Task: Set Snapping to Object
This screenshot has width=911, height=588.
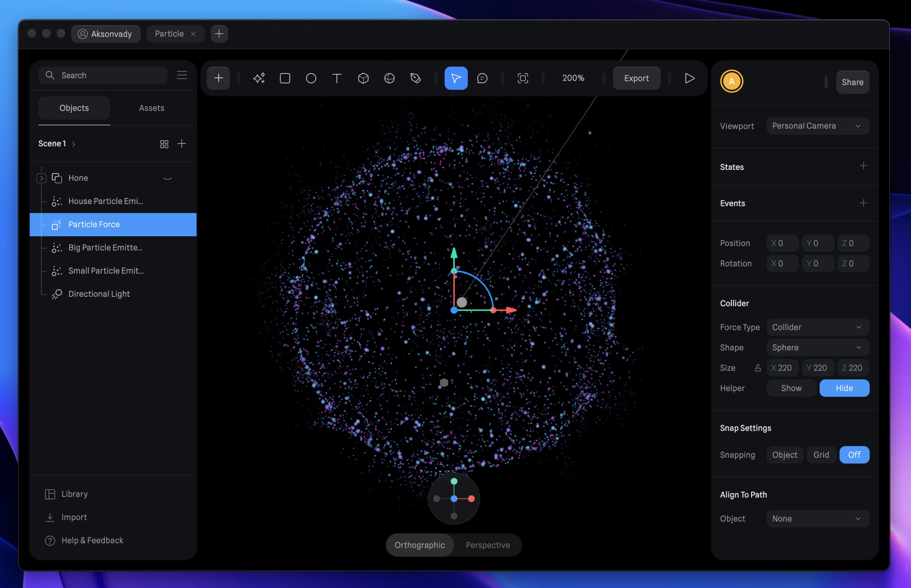Action: tap(784, 454)
